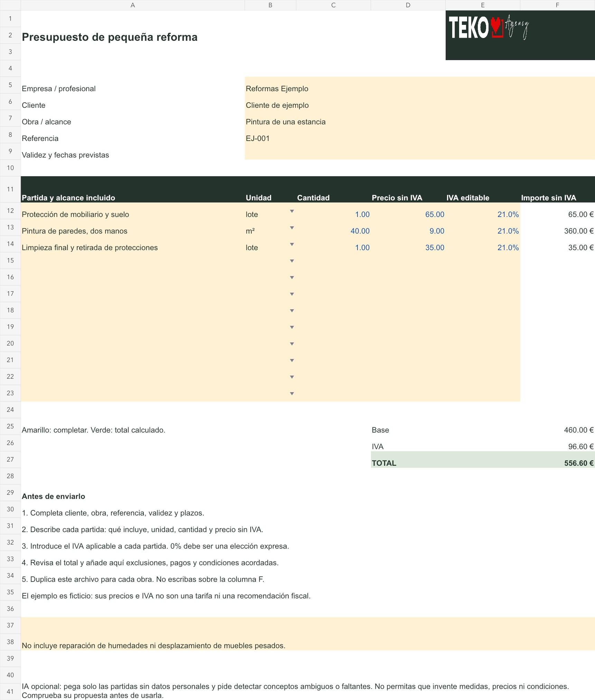Click the 'IVA editable' header cell

(x=483, y=189)
